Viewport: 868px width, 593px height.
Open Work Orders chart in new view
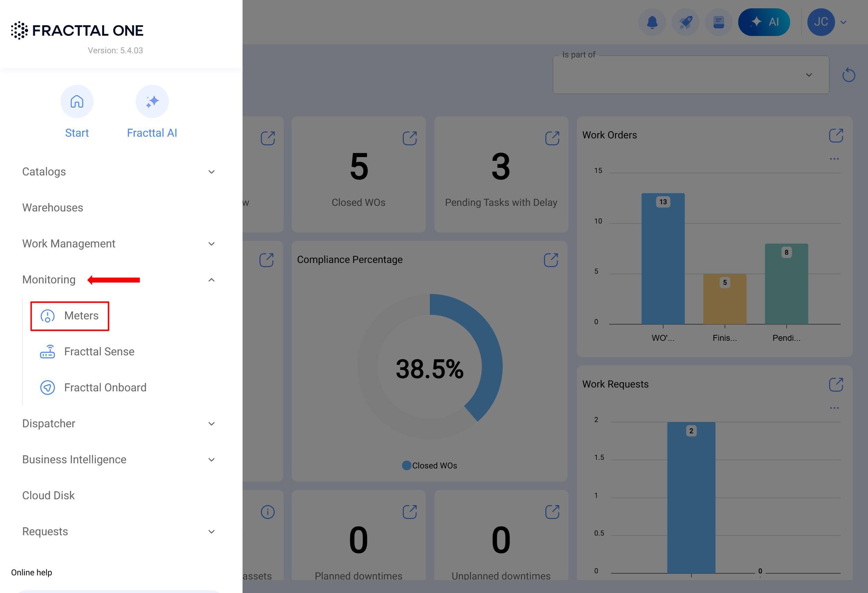tap(836, 135)
